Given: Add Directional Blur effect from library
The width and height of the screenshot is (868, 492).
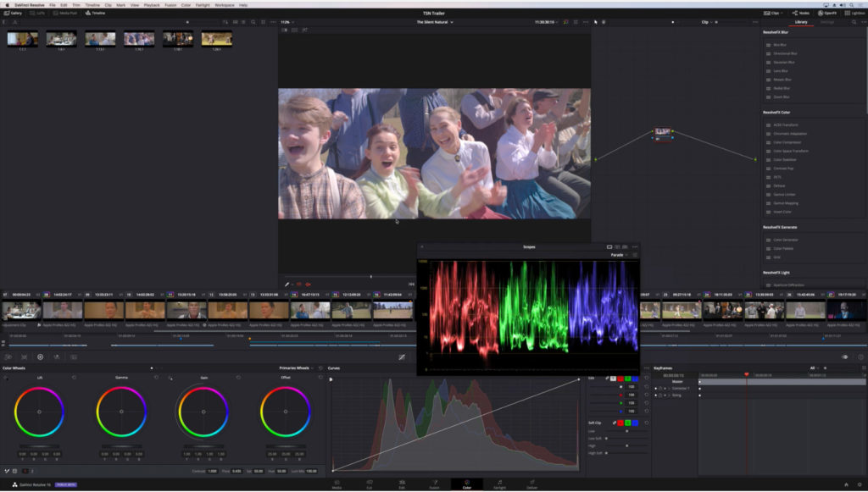Looking at the screenshot, I should tap(785, 53).
